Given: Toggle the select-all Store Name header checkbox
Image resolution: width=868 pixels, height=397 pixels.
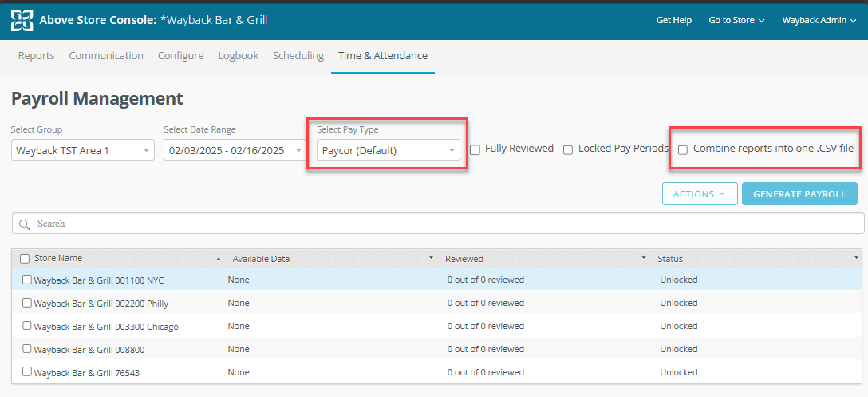Looking at the screenshot, I should [x=25, y=258].
